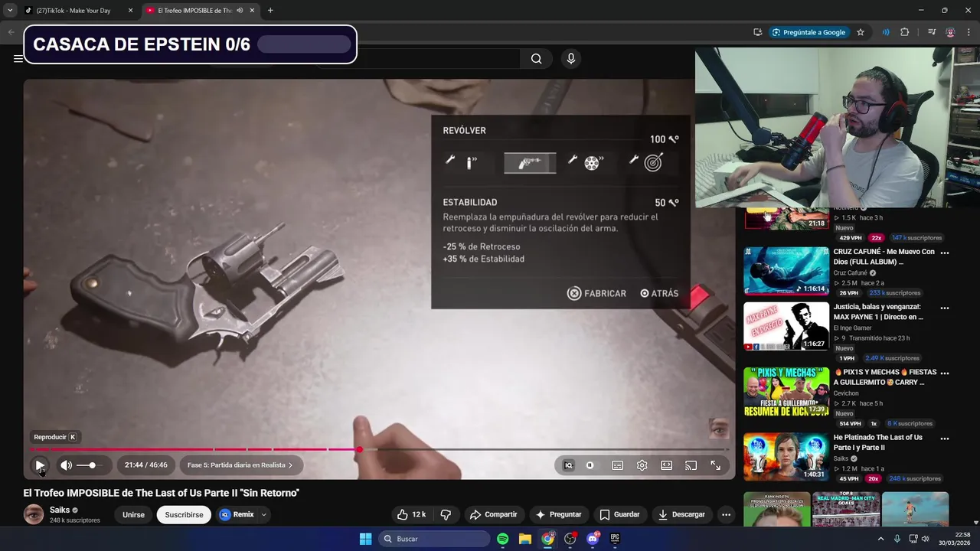
Task: Open the MAX PAYNE 1 Directo thumbnail
Action: (x=786, y=326)
